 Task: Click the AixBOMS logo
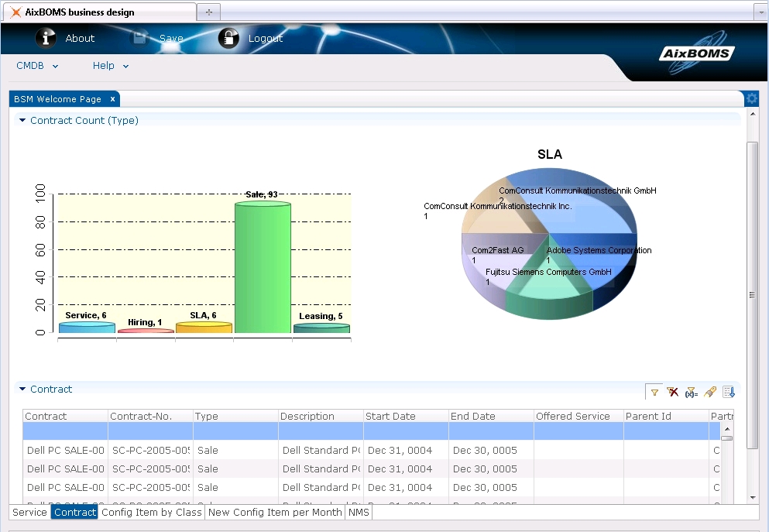697,53
